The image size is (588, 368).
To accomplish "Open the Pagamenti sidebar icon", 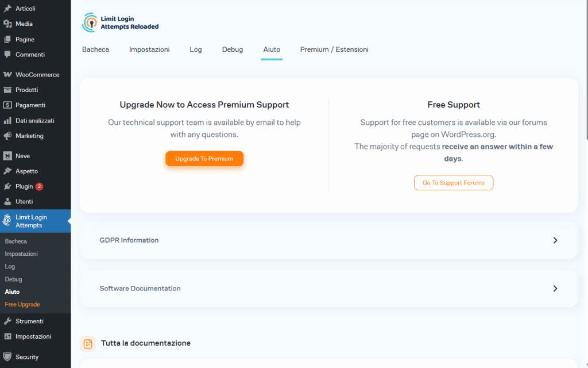I will pos(7,105).
